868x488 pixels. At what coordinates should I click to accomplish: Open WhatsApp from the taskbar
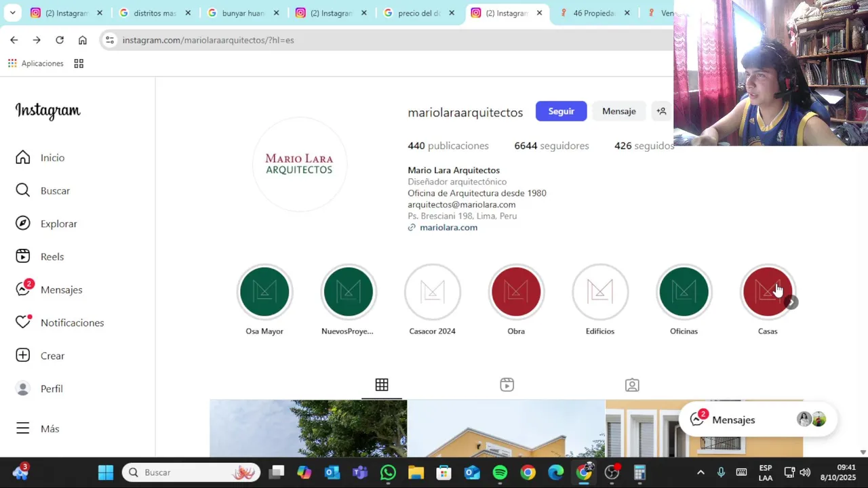[388, 472]
